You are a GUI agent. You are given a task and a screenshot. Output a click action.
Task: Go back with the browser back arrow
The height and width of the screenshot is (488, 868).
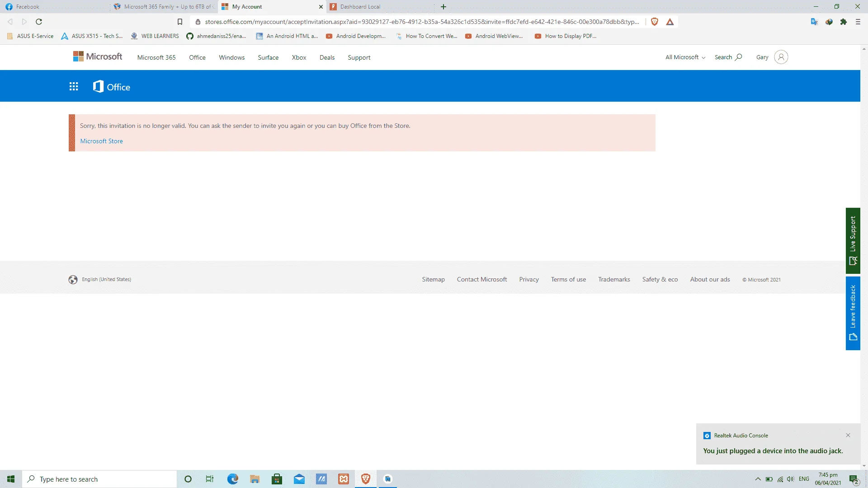coord(10,22)
